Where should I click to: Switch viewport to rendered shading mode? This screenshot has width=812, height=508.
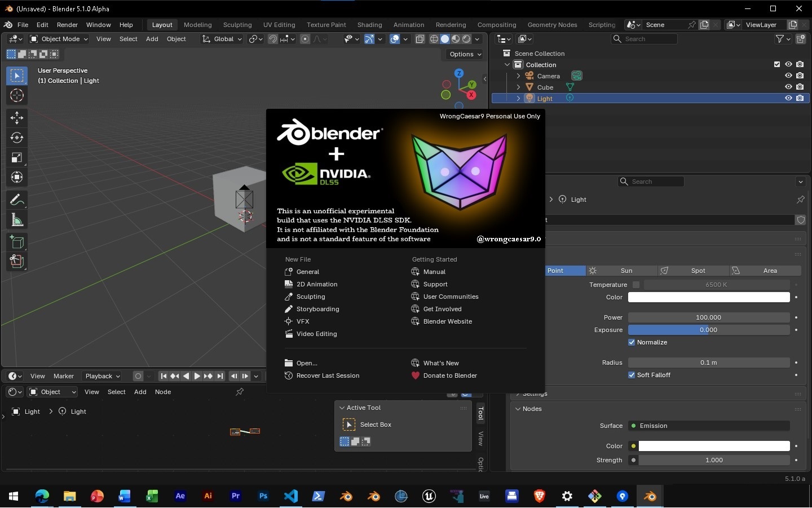466,39
